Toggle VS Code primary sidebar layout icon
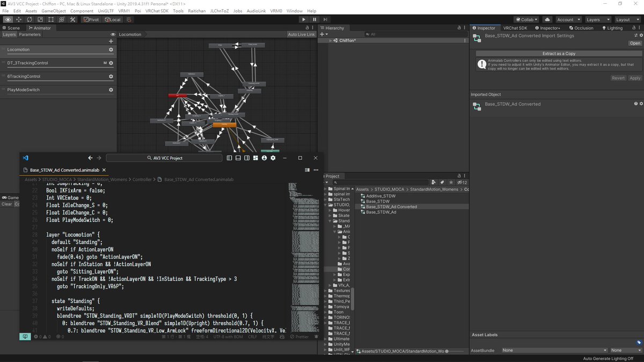This screenshot has width=644, height=362. point(229,158)
